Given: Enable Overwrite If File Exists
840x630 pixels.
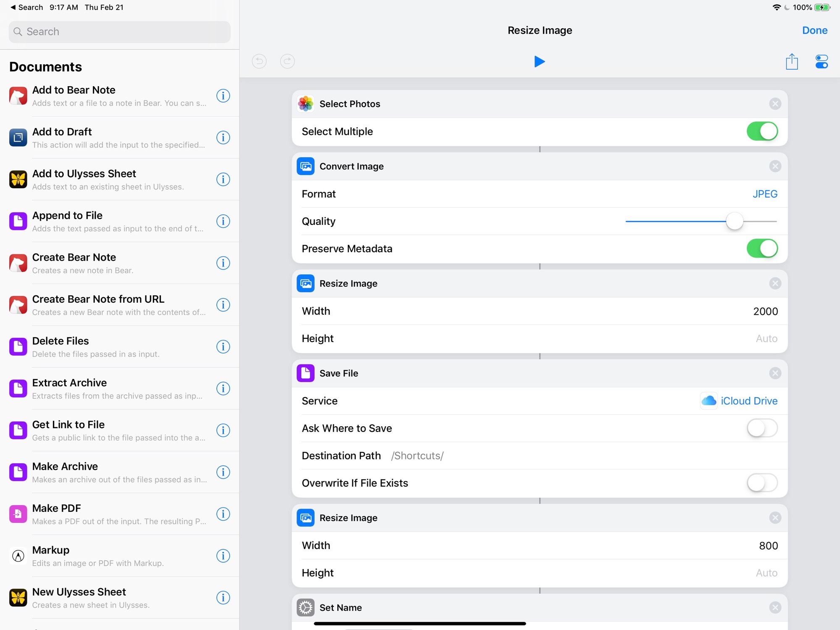Looking at the screenshot, I should click(x=762, y=483).
